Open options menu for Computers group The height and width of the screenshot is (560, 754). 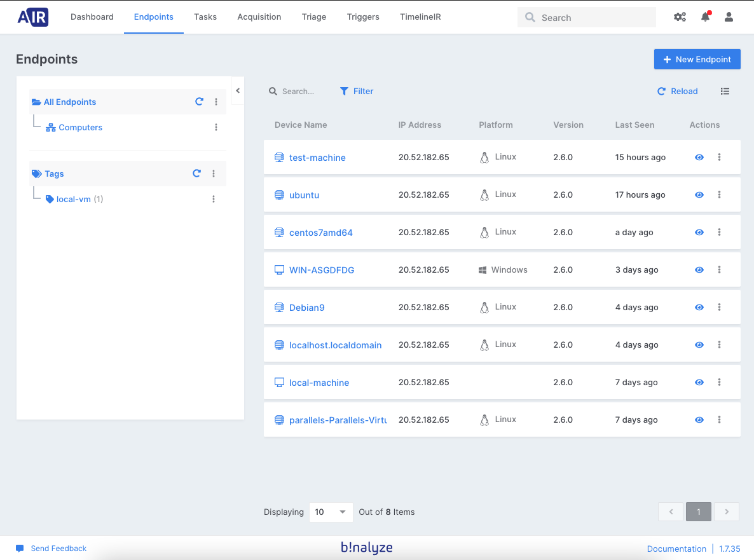click(216, 128)
